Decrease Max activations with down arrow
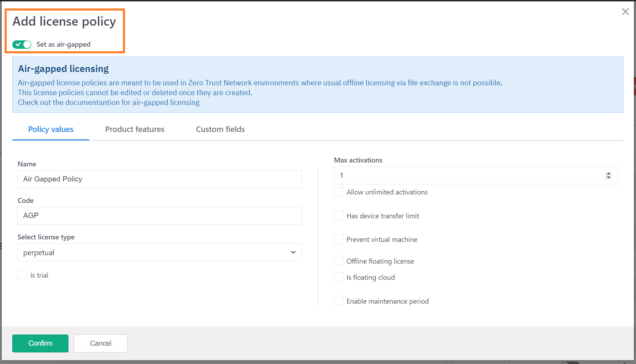Image resolution: width=636 pixels, height=364 pixels. pyautogui.click(x=609, y=178)
